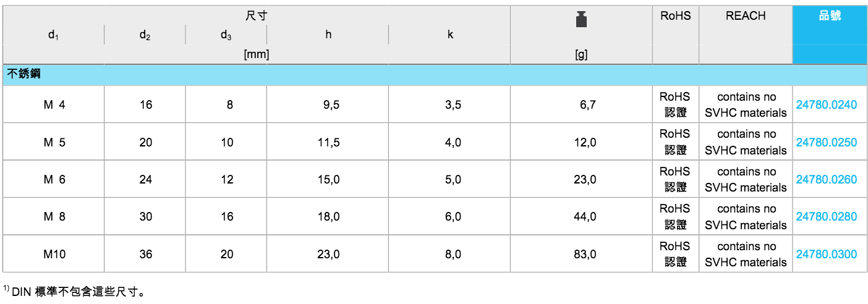Click the 尺寸 dimensions header
The height and width of the screenshot is (304, 868).
(x=257, y=16)
